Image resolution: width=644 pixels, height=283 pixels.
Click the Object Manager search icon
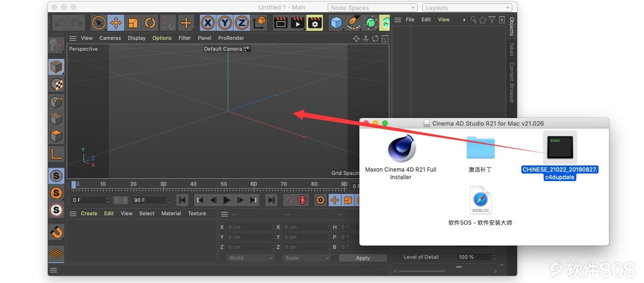(473, 19)
